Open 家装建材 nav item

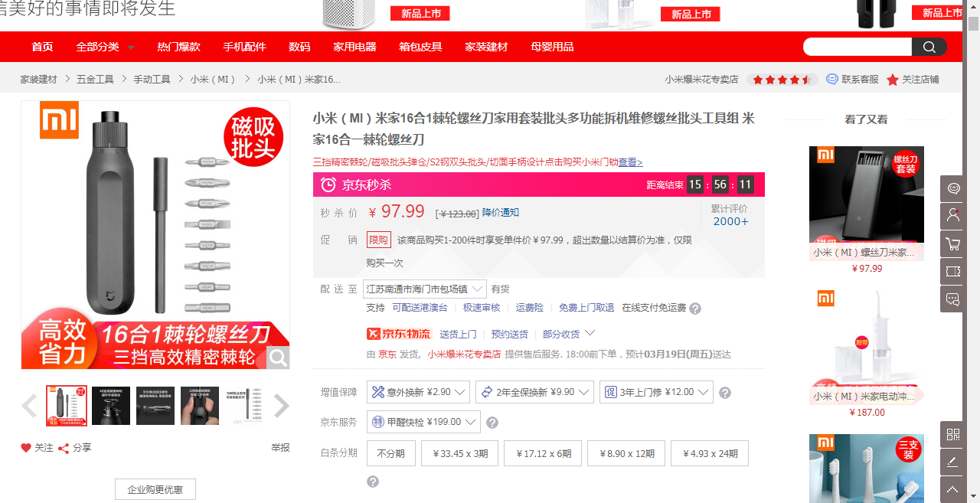click(x=486, y=47)
